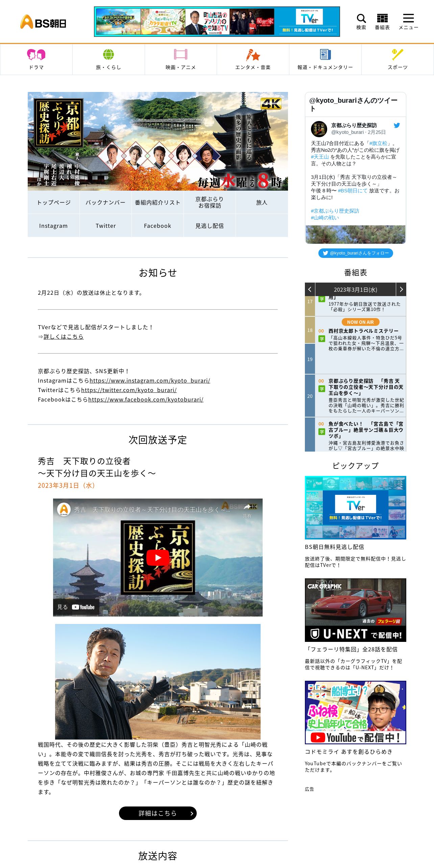The image size is (434, 868).
Task: Open the ふね検 YouTube配信中 thumbnail
Action: tap(356, 713)
